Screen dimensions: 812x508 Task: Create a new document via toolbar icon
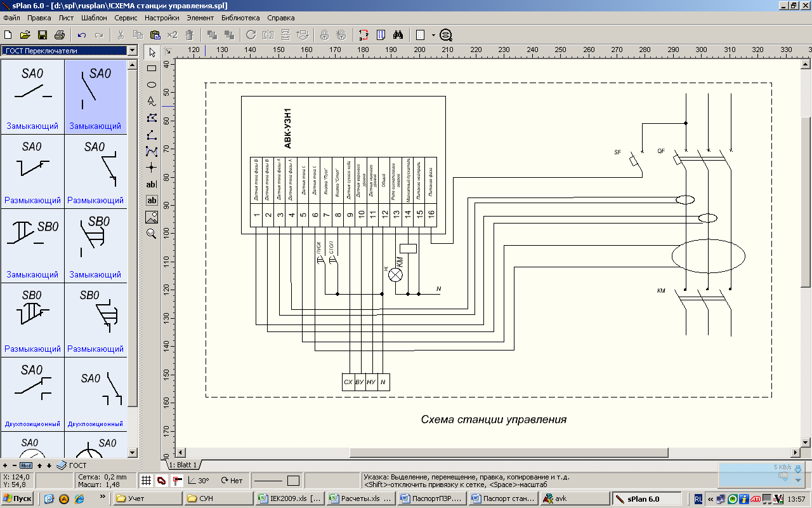tap(8, 35)
